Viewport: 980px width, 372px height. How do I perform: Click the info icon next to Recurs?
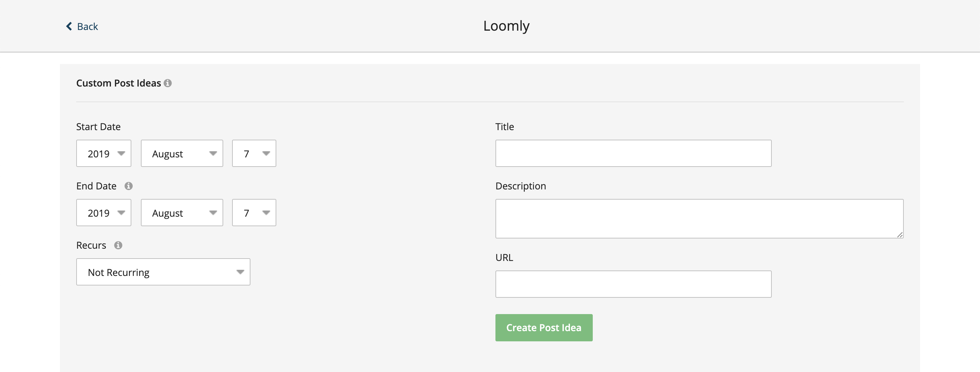tap(118, 245)
